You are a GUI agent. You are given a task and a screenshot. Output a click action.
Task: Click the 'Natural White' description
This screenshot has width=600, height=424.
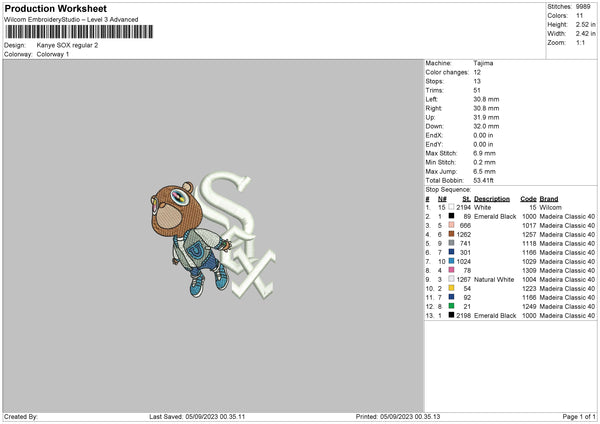tap(494, 279)
